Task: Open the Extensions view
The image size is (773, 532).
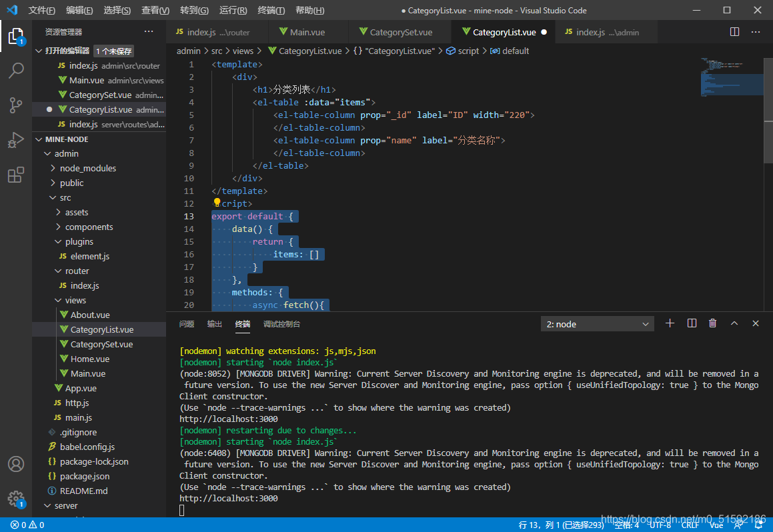Action: click(16, 175)
